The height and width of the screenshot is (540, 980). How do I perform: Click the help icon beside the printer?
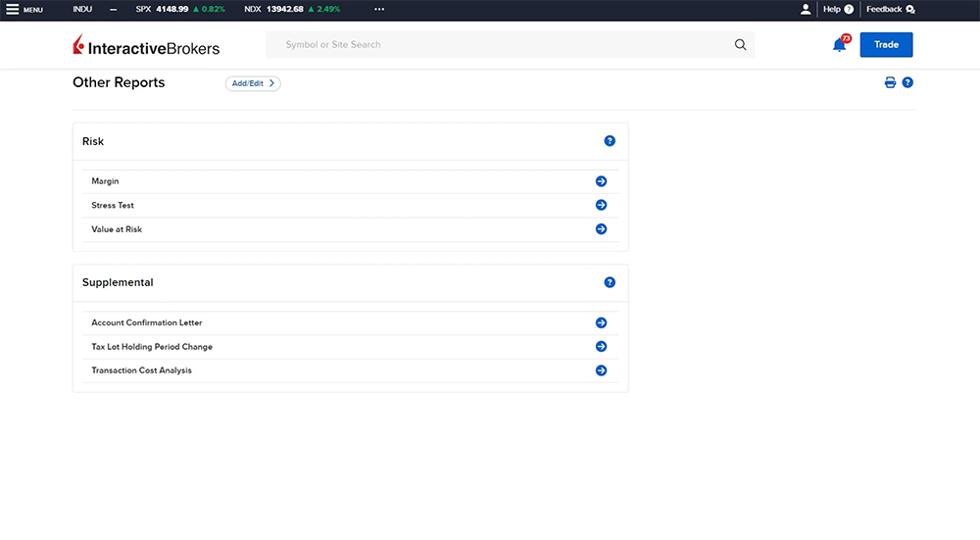(907, 83)
